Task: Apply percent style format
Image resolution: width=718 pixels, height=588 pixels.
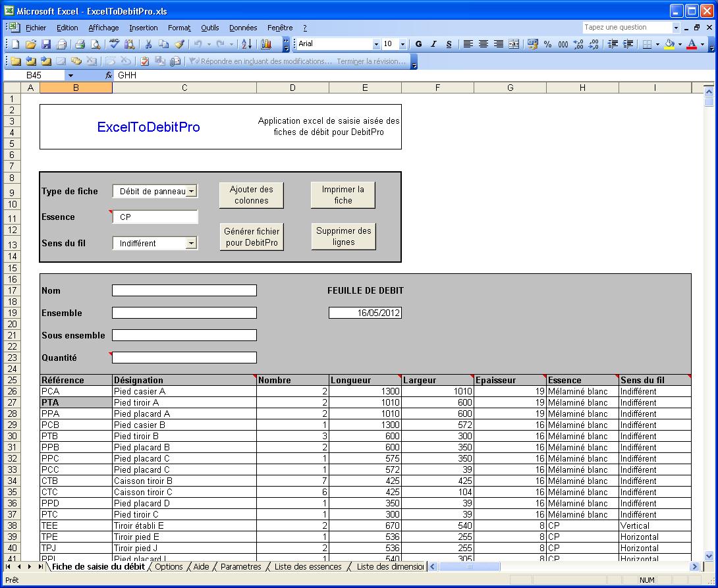Action: coord(547,44)
